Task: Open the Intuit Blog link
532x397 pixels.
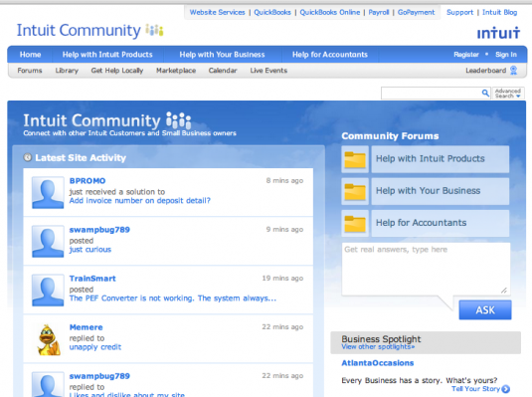Action: click(x=500, y=13)
